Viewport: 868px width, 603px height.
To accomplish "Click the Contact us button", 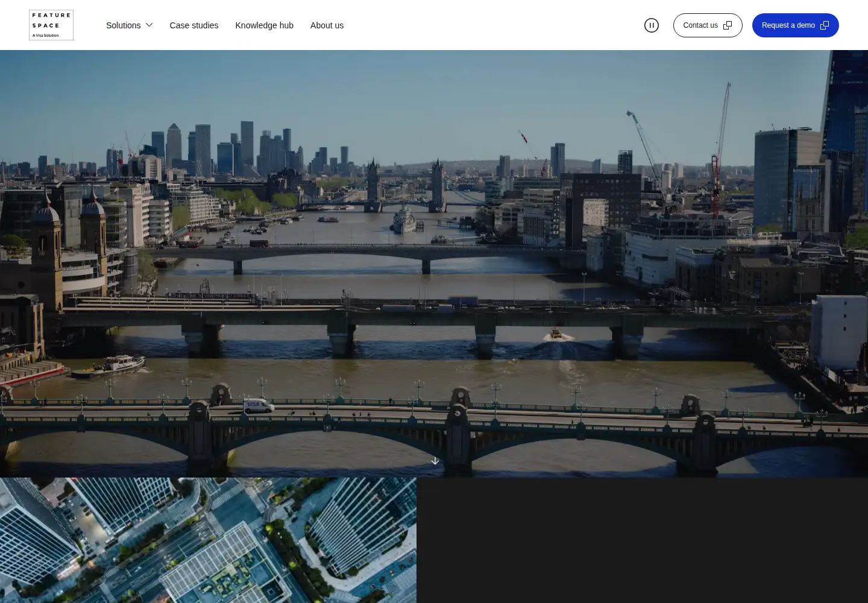I will [708, 25].
